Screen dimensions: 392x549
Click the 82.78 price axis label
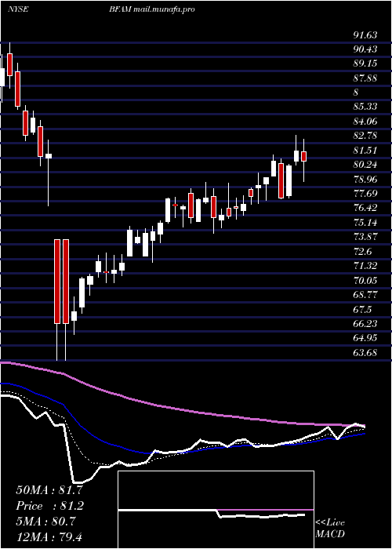[365, 136]
